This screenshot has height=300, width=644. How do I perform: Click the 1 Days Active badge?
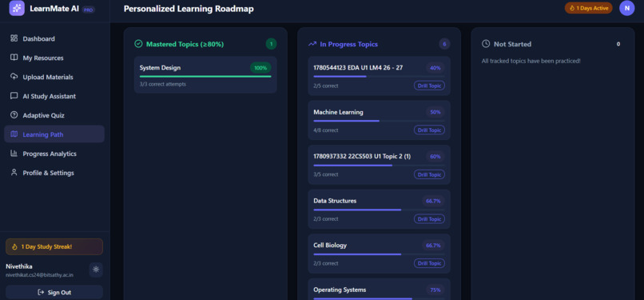(x=589, y=8)
